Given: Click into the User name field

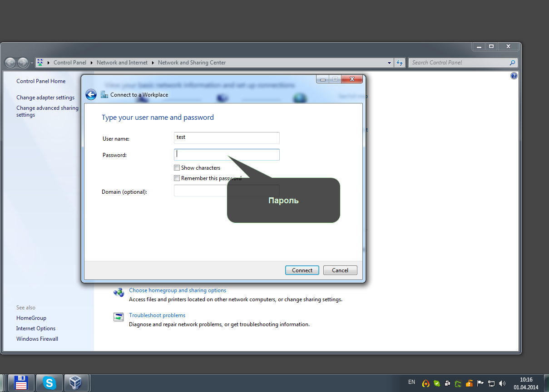Looking at the screenshot, I should (227, 137).
